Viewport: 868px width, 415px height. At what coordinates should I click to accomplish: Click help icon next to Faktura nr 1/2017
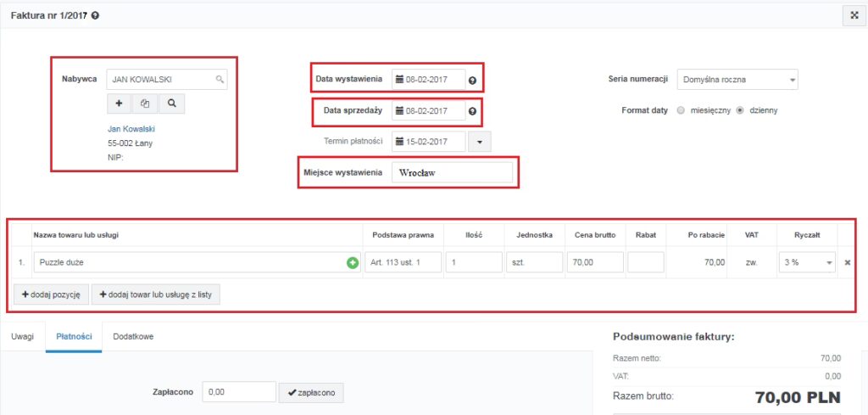pyautogui.click(x=95, y=16)
